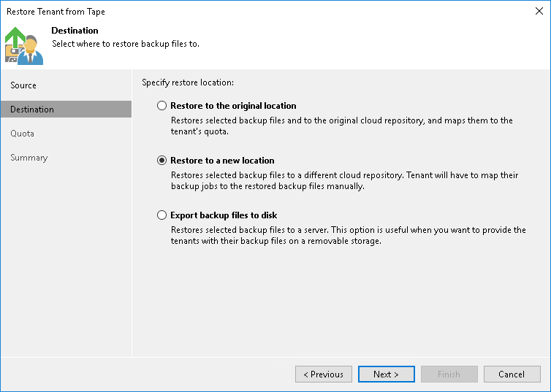
Task: Click description about original cloud repository
Action: pyautogui.click(x=342, y=126)
